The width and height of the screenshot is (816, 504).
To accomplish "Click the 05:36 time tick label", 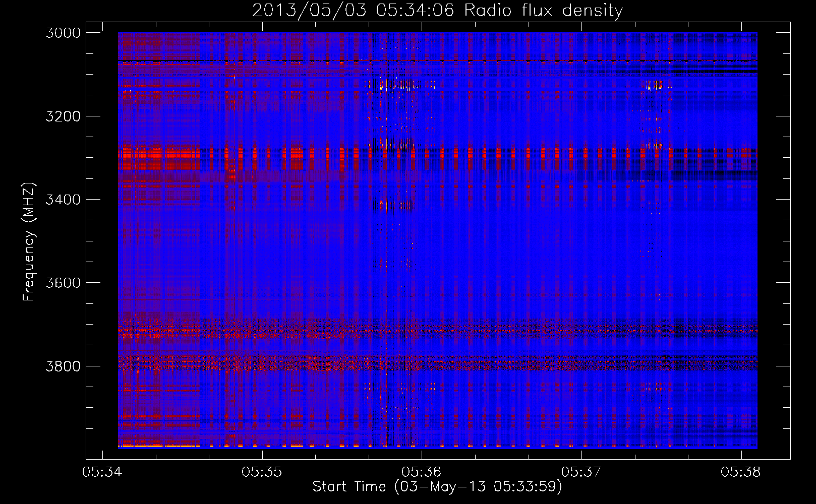I will click(422, 472).
